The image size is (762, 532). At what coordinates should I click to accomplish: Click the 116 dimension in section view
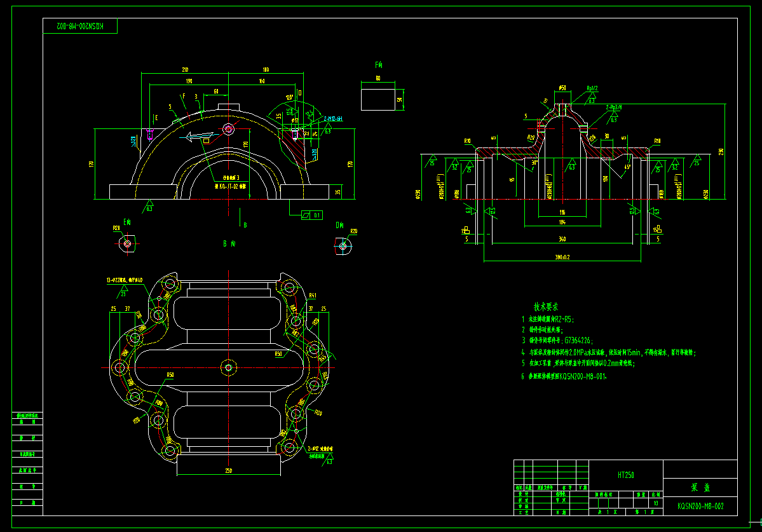(562, 212)
